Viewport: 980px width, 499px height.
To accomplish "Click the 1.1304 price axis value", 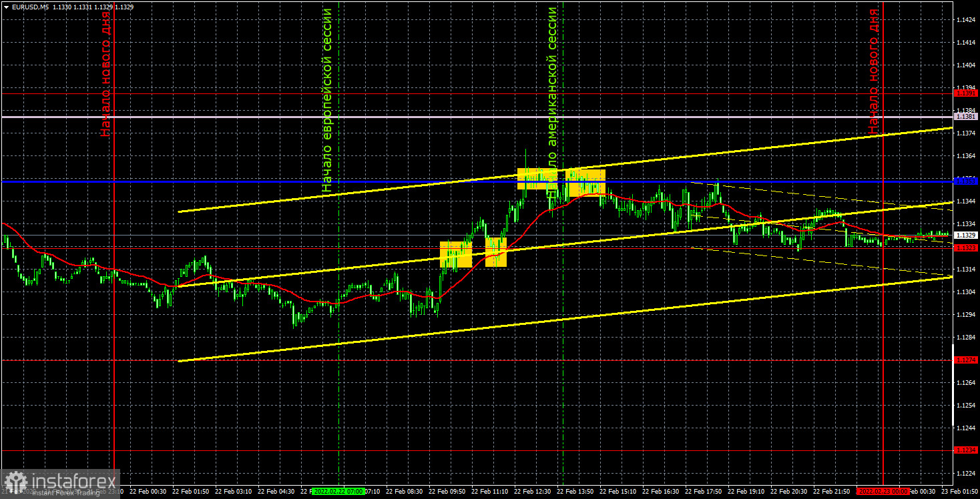I will click(966, 292).
